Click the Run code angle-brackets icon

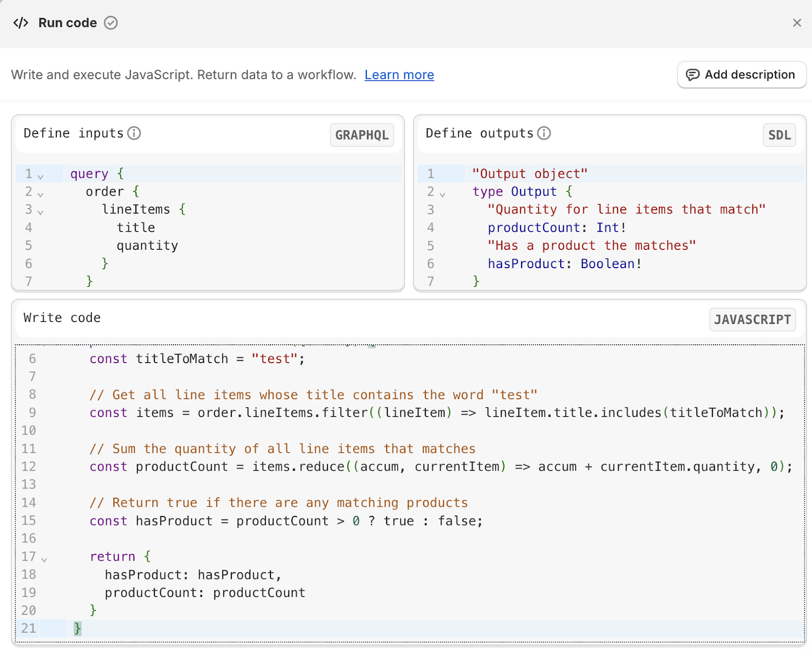click(21, 23)
